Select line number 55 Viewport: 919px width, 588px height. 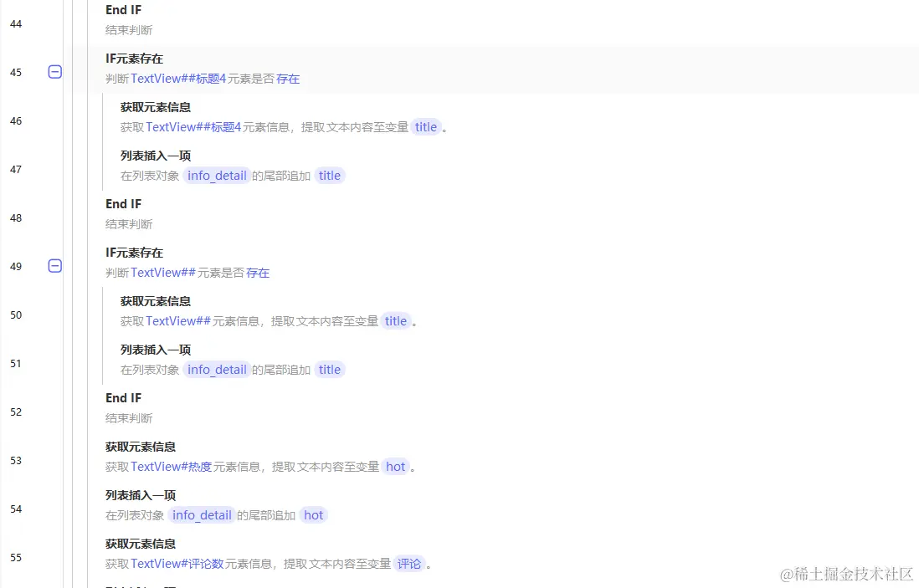(17, 558)
